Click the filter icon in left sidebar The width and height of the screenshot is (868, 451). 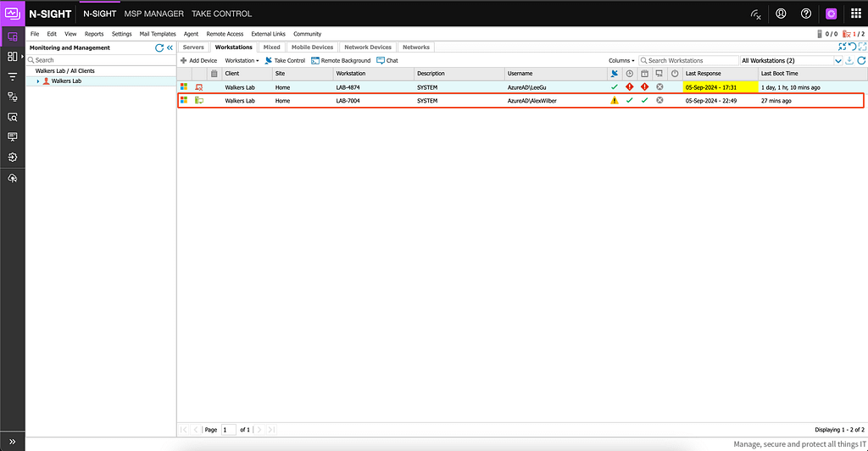coord(12,76)
